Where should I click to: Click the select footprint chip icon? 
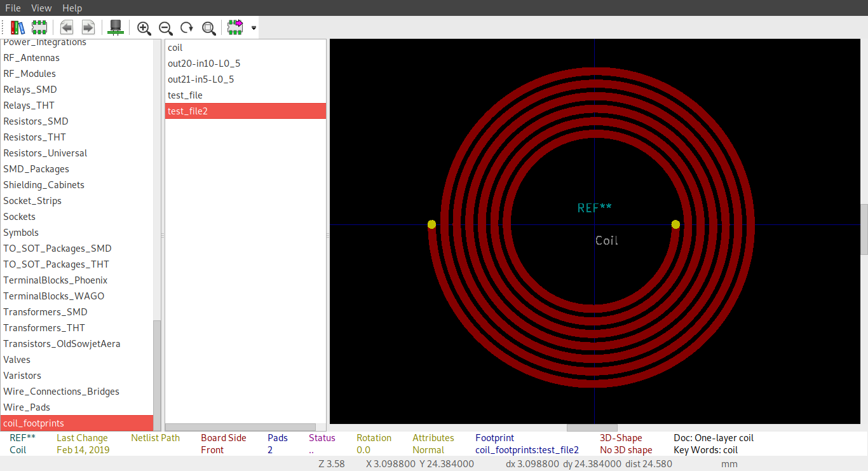pyautogui.click(x=39, y=27)
